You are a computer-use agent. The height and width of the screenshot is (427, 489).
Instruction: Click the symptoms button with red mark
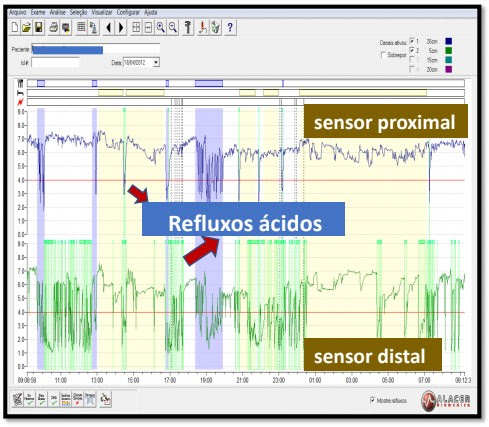77,399
